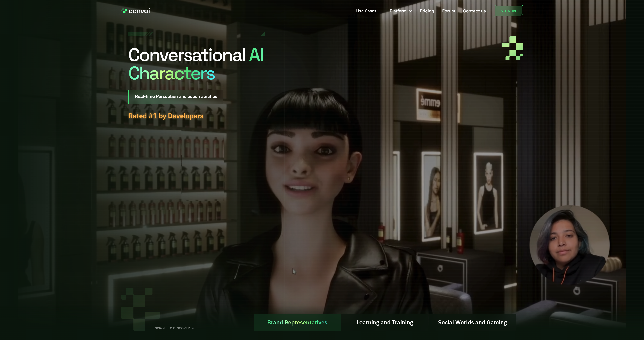Expand the Use Cases chevron
Screen dimensions: 644x340
point(380,11)
